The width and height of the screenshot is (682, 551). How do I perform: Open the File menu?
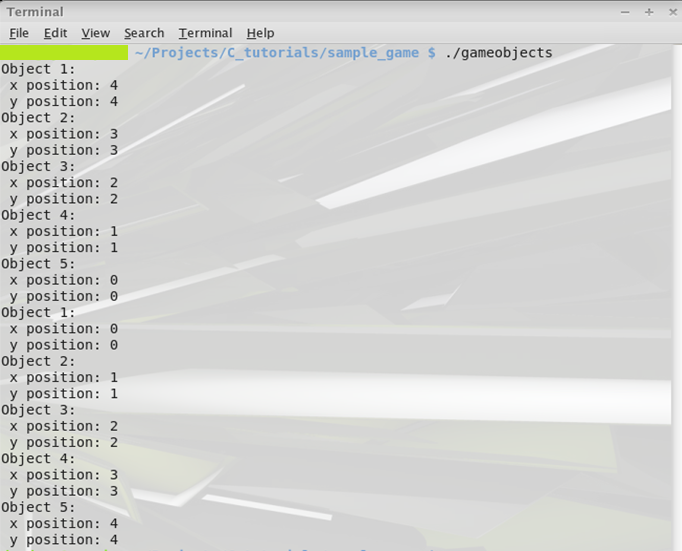(18, 33)
